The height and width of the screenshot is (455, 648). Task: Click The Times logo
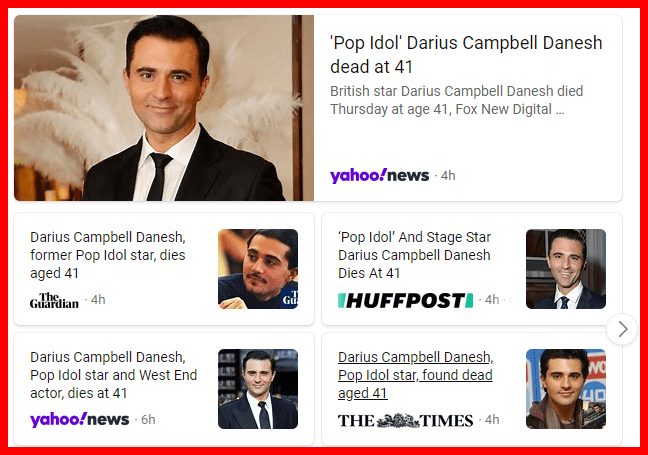coord(405,420)
